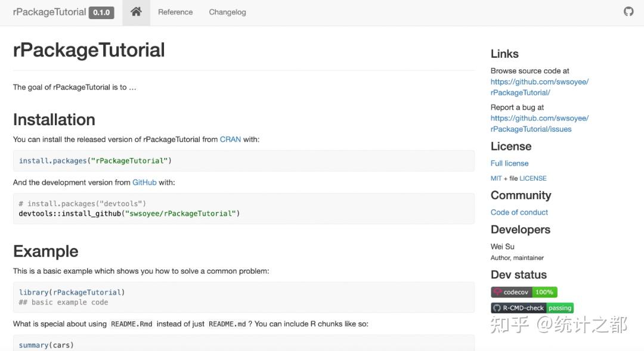The width and height of the screenshot is (644, 351).
Task: Open the rPackageTutorial/issues bug report link
Action: pyautogui.click(x=539, y=123)
